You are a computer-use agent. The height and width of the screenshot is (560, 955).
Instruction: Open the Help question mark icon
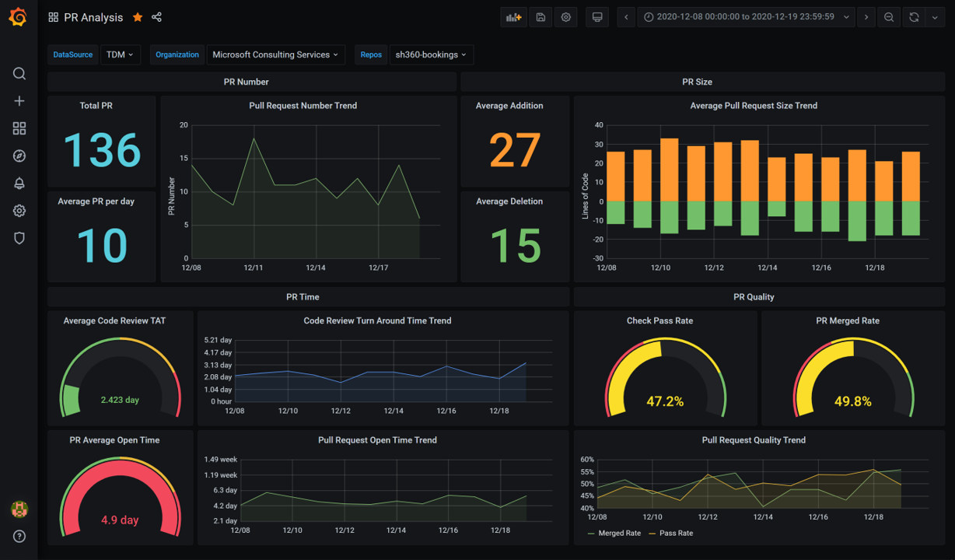pyautogui.click(x=19, y=536)
